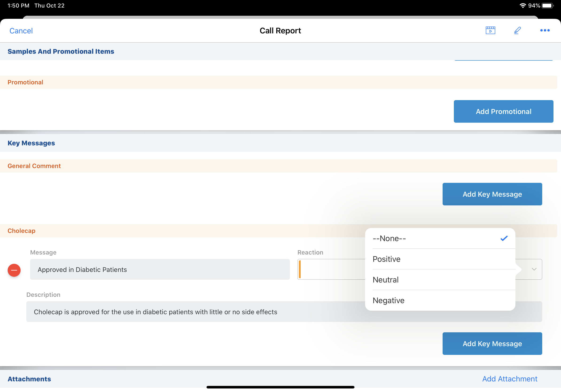The image size is (561, 392).
Task: Tap the Wi-Fi status icon
Action: (522, 6)
